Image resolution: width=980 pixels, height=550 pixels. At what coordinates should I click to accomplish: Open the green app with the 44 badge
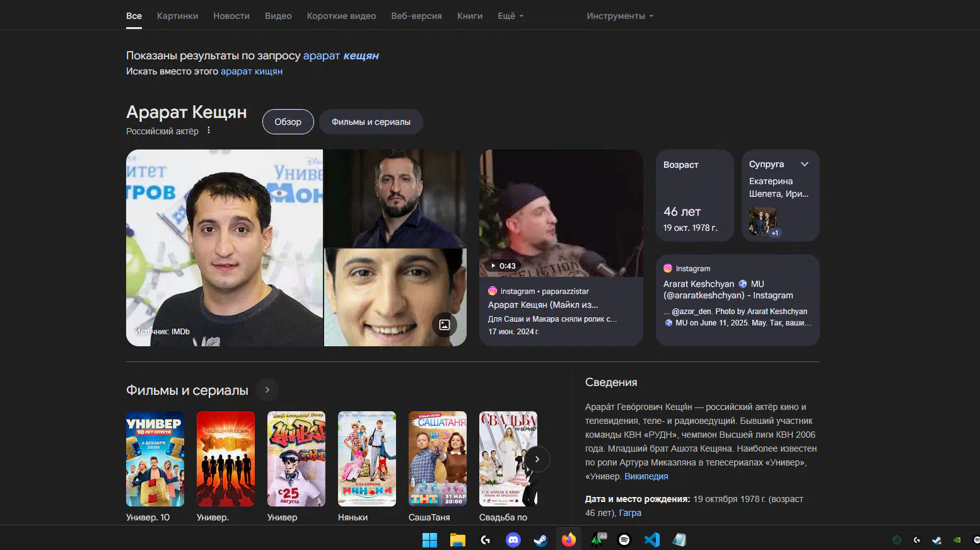597,540
